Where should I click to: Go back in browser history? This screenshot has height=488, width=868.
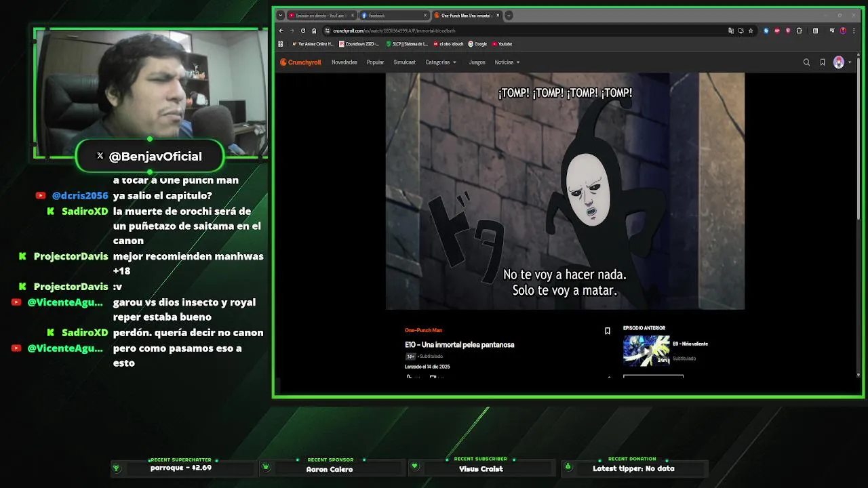[281, 30]
